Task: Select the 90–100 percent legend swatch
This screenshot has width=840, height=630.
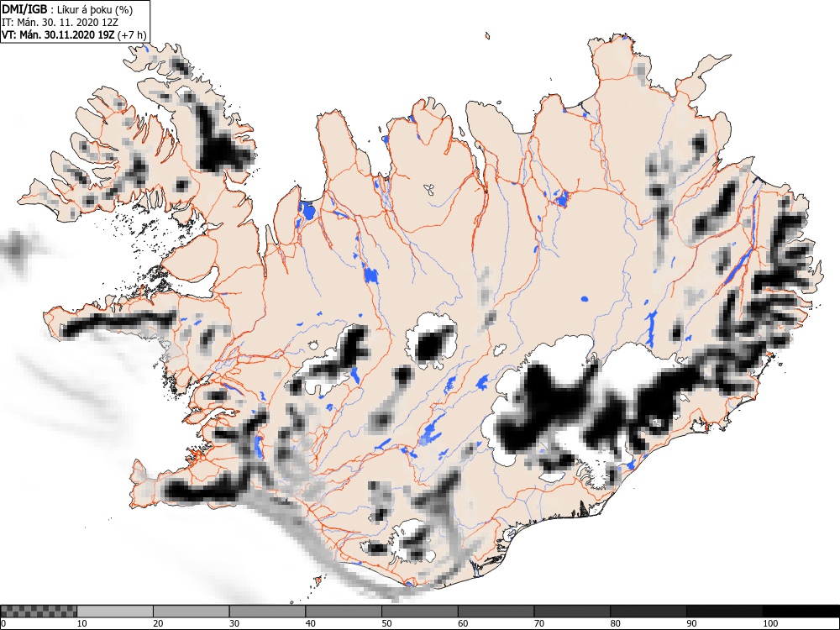Action: [724, 612]
